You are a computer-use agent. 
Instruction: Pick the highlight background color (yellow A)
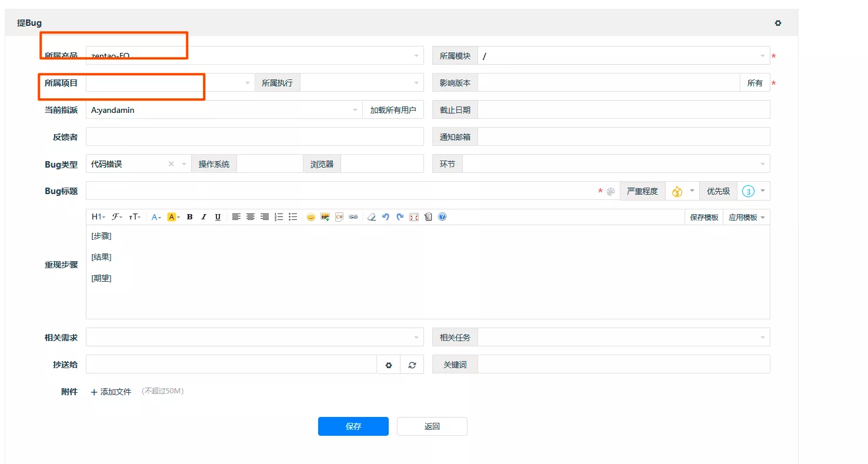[x=173, y=217]
